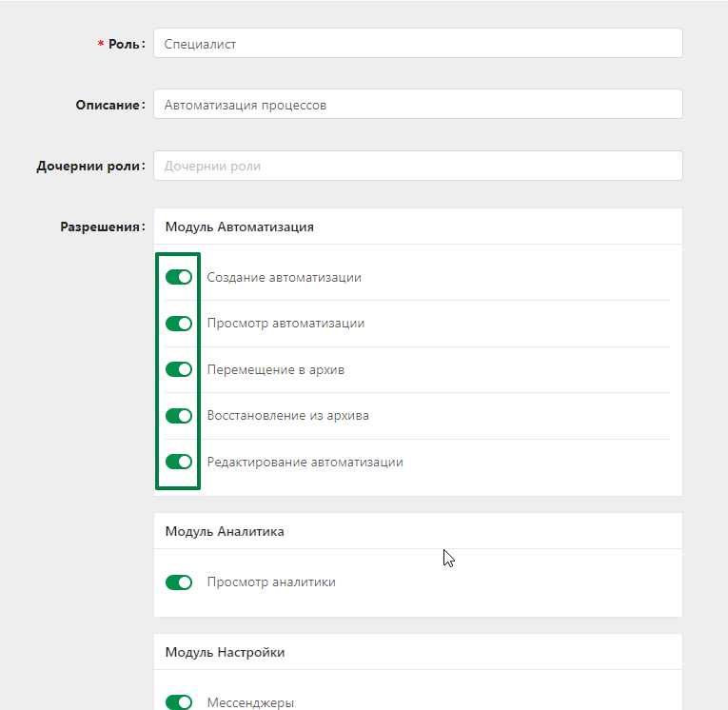Toggle the Редактирование автоматизации permission
The height and width of the screenshot is (710, 728).
click(179, 462)
